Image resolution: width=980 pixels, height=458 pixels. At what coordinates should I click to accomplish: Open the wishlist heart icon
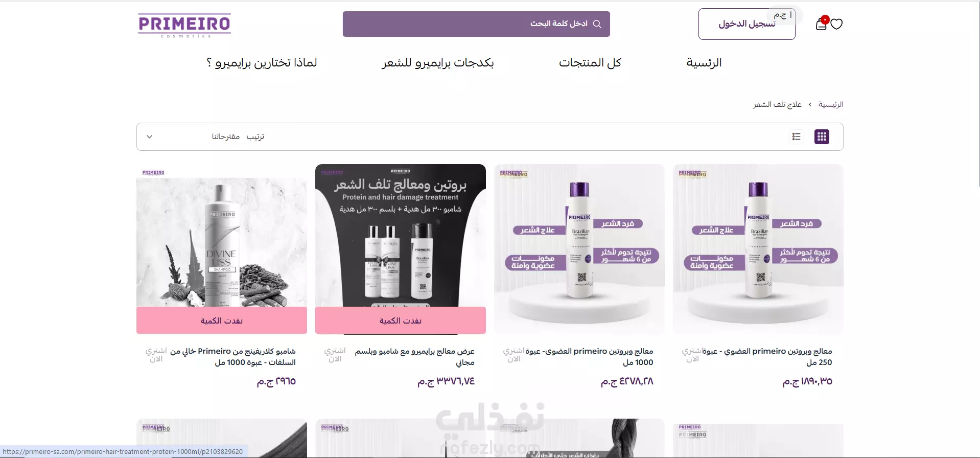point(836,24)
